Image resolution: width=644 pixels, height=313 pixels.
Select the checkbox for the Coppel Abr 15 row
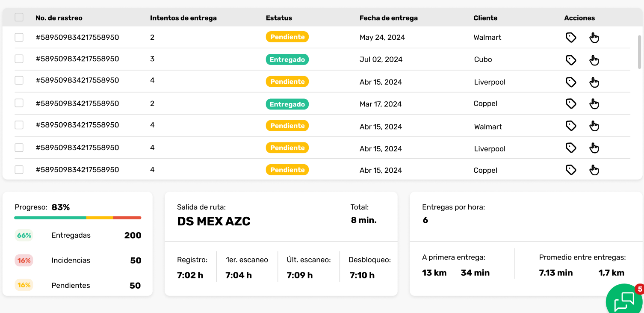(x=19, y=170)
